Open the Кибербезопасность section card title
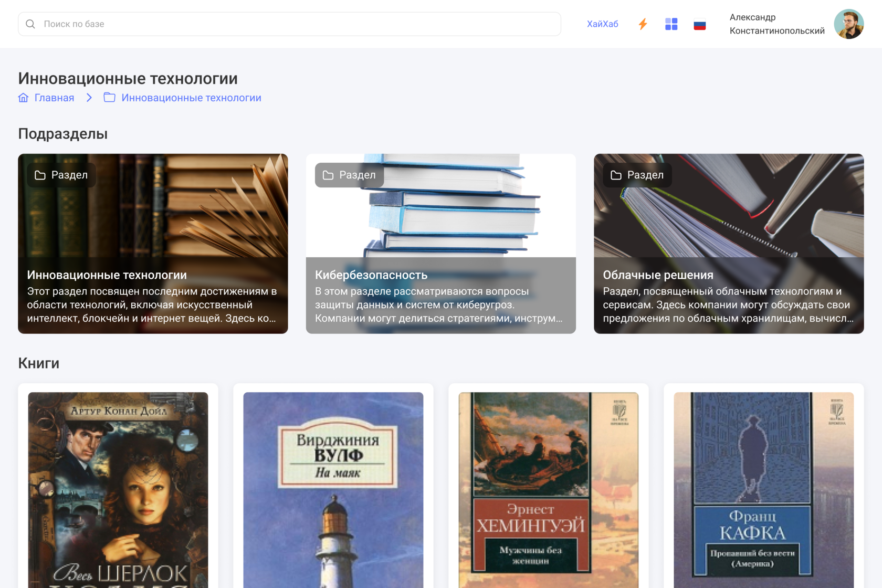 371,275
